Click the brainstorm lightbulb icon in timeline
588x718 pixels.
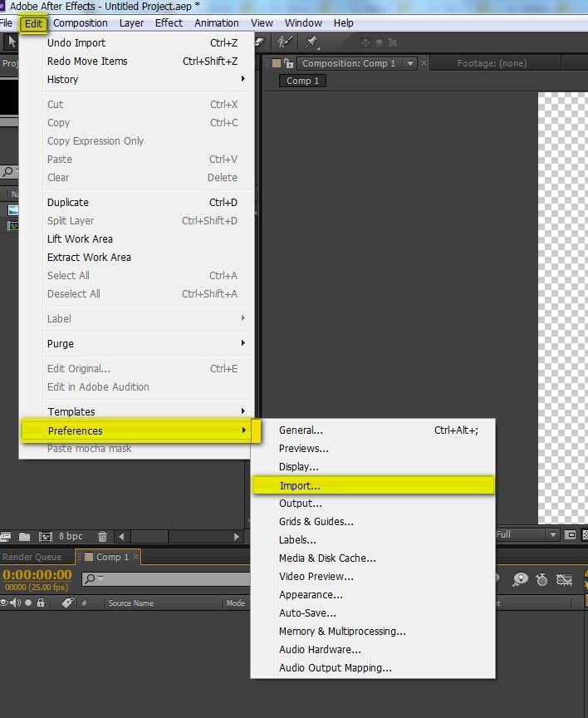(x=520, y=580)
